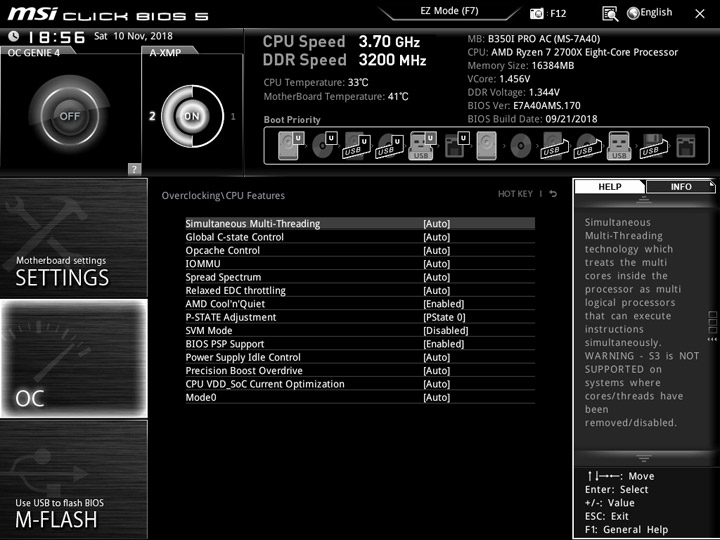Click the BIOS Ver E7A40AMS.170 text
The height and width of the screenshot is (540, 720).
tap(524, 106)
